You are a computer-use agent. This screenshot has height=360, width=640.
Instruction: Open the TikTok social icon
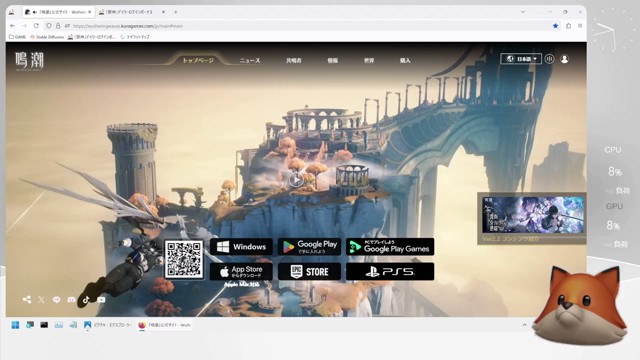point(86,300)
